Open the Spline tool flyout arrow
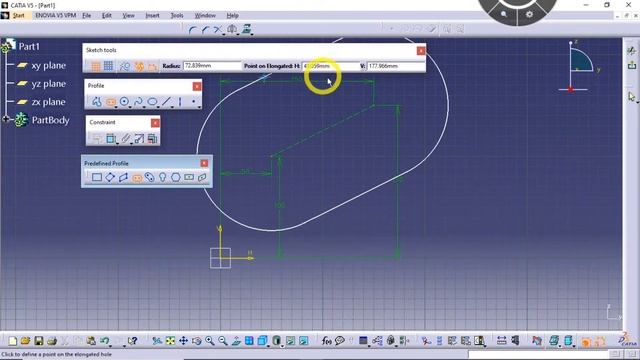640x360 pixels. pos(144,107)
